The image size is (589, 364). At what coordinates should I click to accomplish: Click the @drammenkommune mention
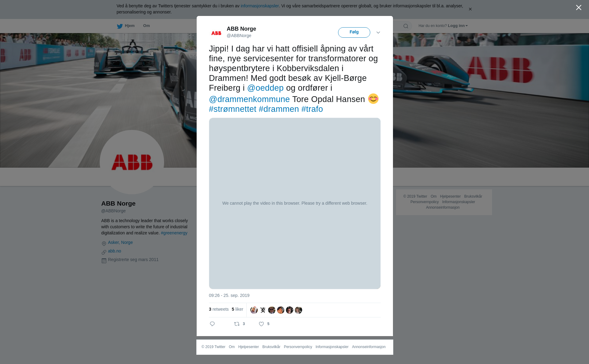point(249,99)
